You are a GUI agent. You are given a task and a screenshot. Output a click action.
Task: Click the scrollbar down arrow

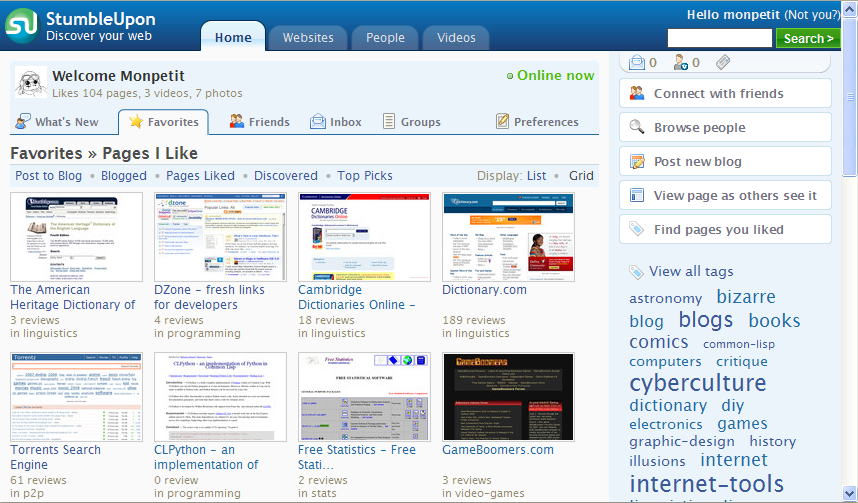[x=850, y=493]
